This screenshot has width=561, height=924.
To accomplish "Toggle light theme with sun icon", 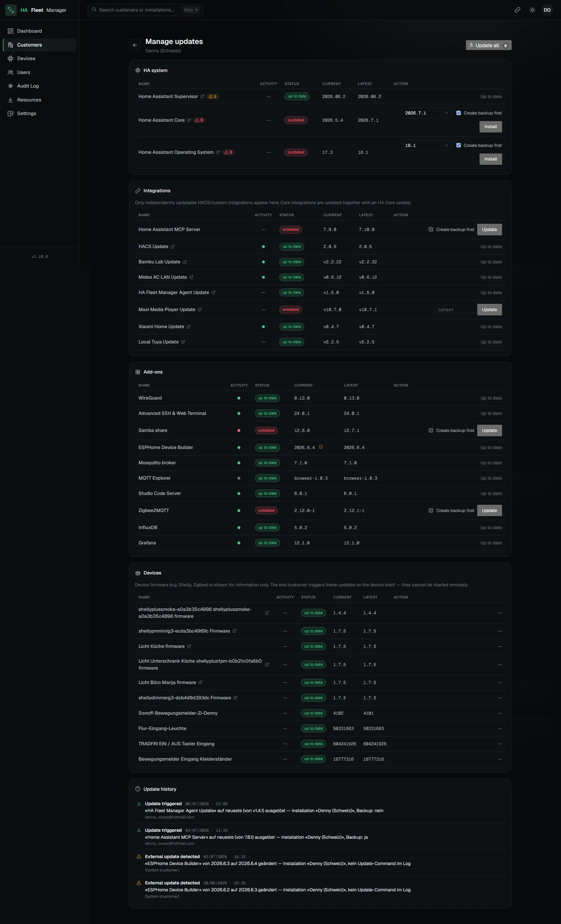I will [532, 10].
